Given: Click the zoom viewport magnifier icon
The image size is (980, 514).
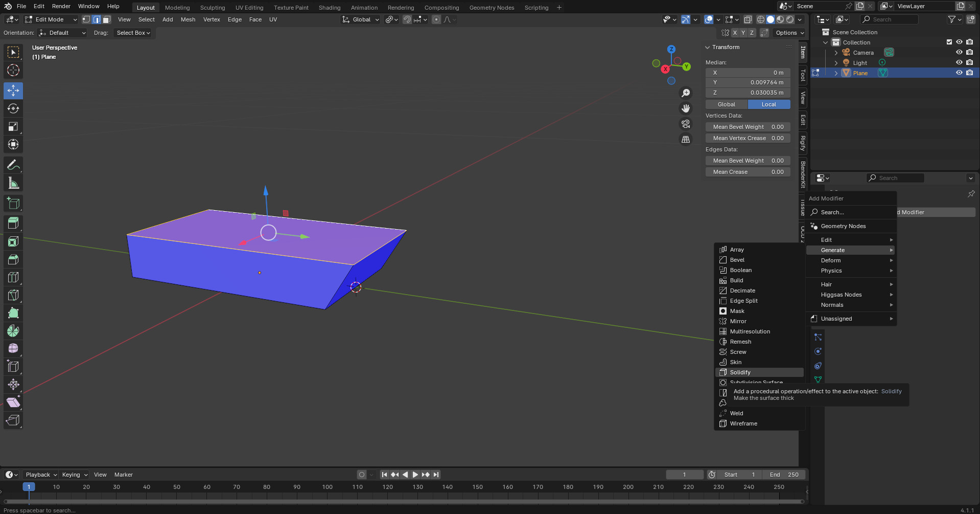Looking at the screenshot, I should tap(686, 93).
